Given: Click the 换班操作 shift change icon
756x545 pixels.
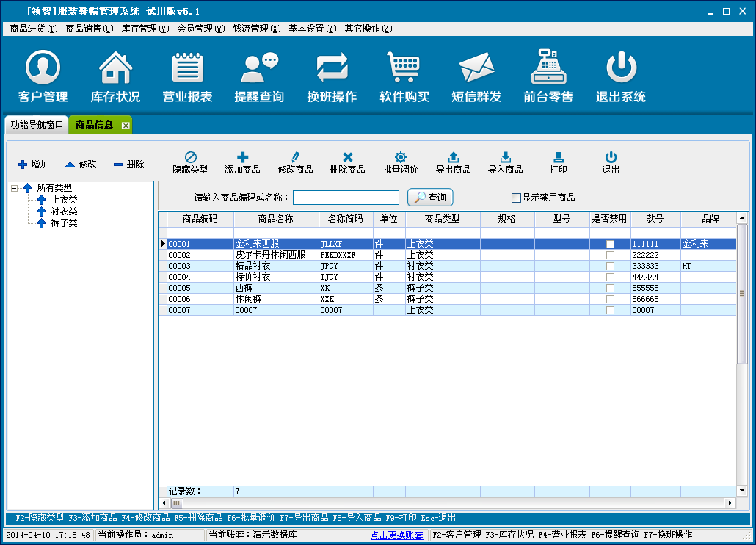Looking at the screenshot, I should point(332,68).
